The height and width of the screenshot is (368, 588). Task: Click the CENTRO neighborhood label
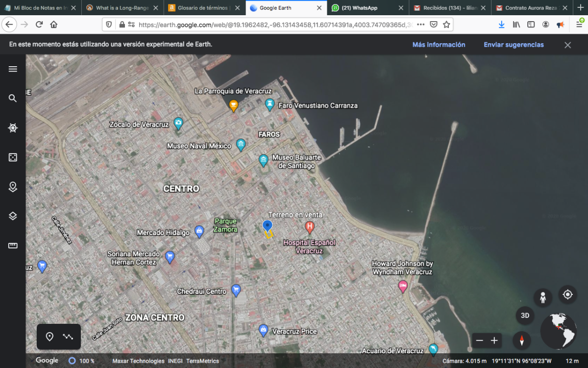[x=181, y=188]
